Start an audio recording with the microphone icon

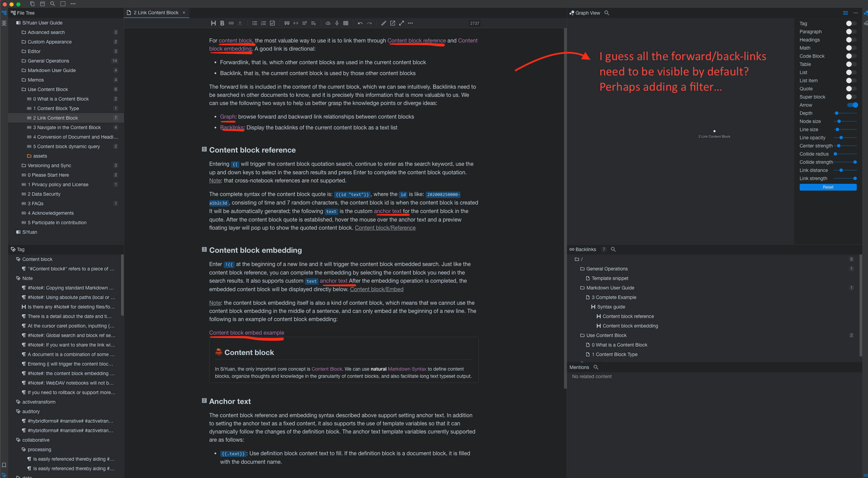[337, 23]
